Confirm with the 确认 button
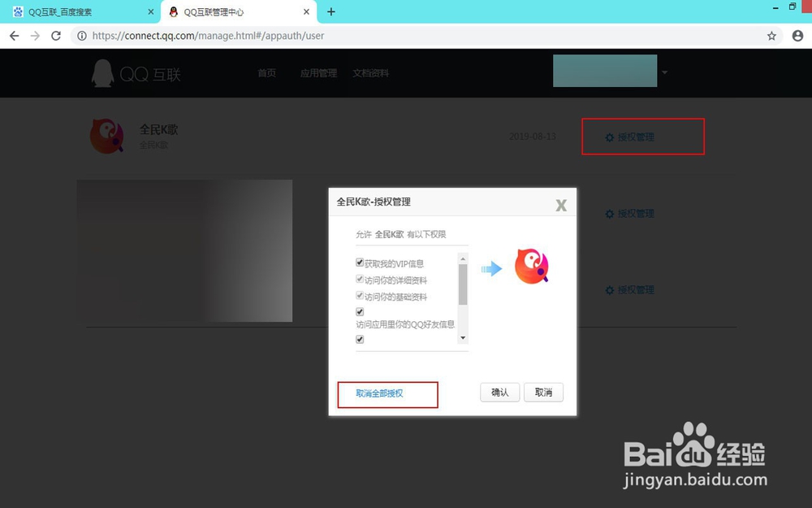The width and height of the screenshot is (812, 508). (499, 393)
